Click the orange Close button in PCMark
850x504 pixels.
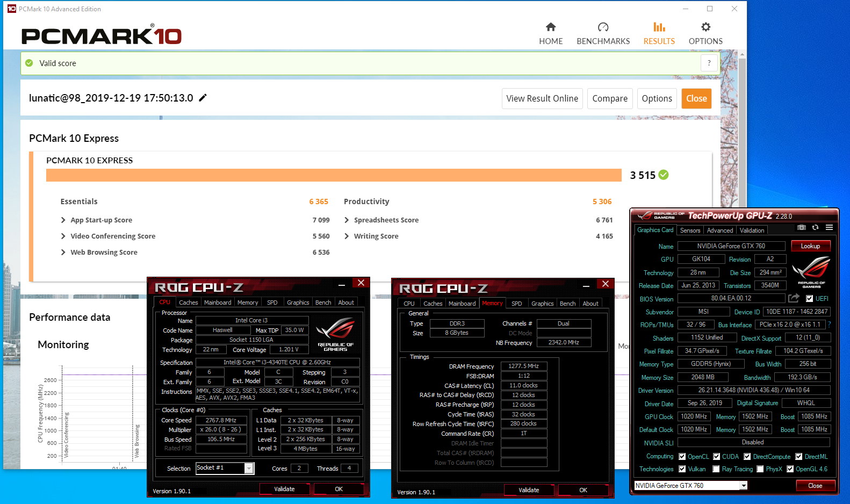point(696,98)
